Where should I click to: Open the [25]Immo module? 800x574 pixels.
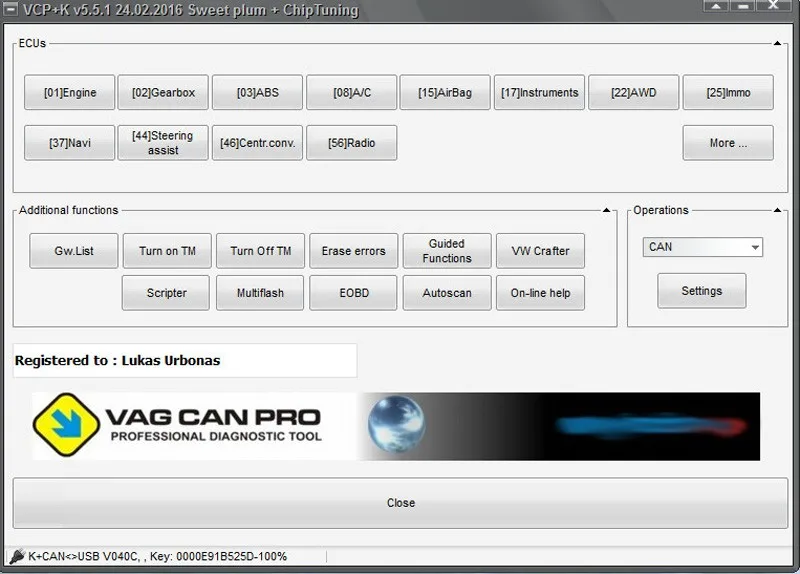[728, 92]
